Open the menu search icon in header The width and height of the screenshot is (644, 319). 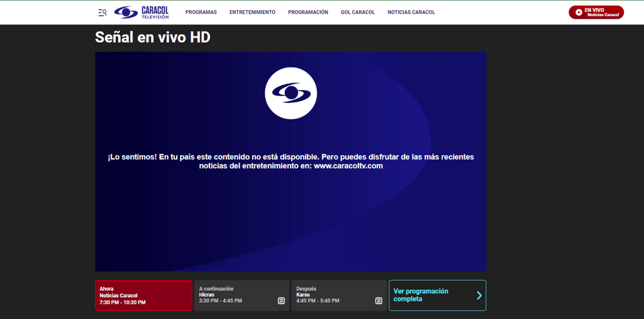103,13
